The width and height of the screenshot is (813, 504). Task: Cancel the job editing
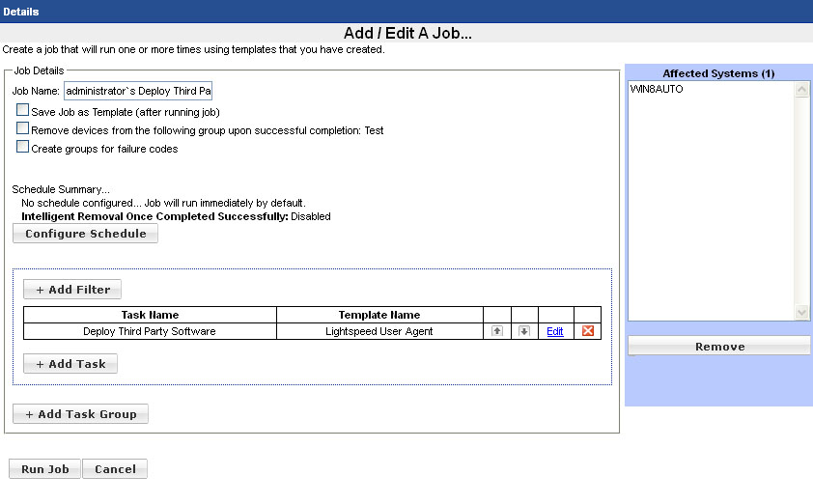115,469
